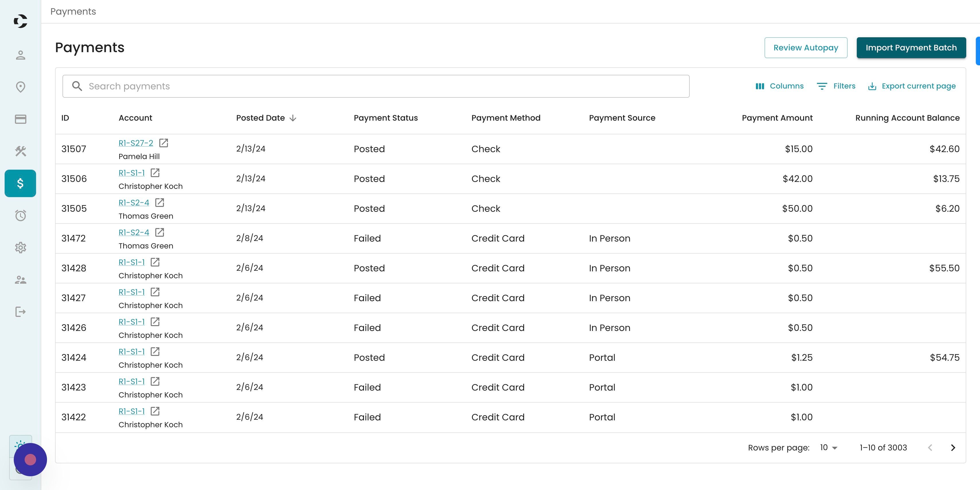Expand the rows per page dropdown
The image size is (980, 490).
(x=829, y=448)
